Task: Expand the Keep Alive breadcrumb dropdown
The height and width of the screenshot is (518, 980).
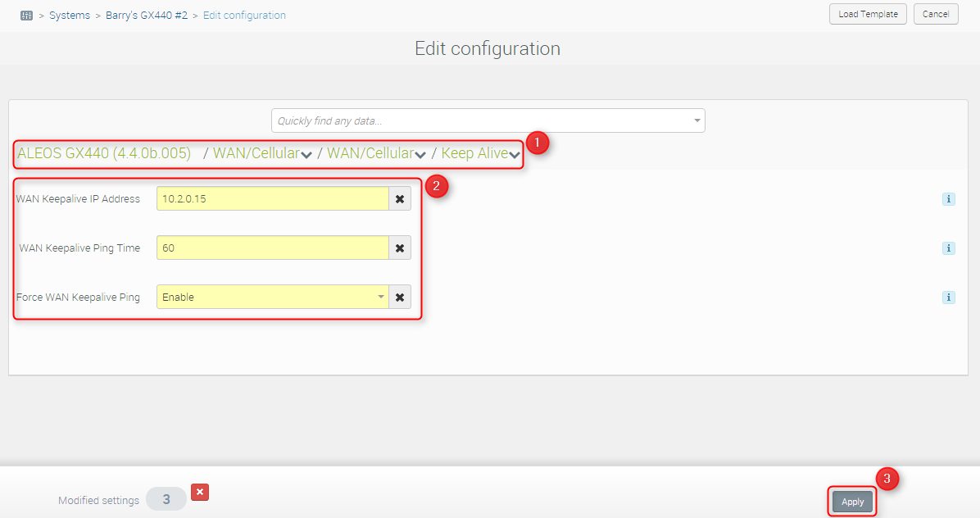Action: [515, 155]
